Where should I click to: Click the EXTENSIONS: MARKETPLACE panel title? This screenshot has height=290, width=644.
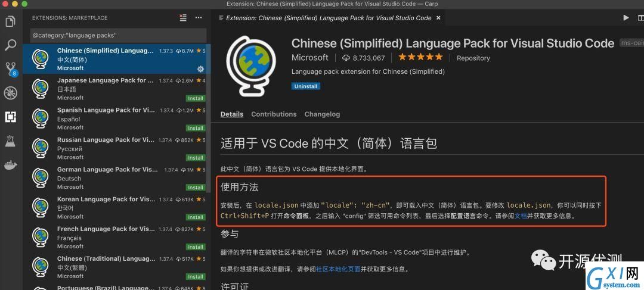point(70,18)
